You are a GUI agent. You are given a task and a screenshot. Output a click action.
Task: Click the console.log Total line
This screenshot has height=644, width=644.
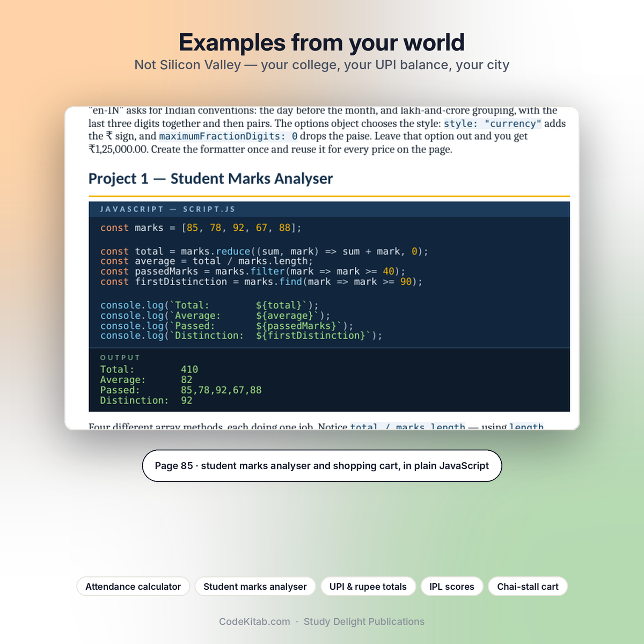coord(209,305)
